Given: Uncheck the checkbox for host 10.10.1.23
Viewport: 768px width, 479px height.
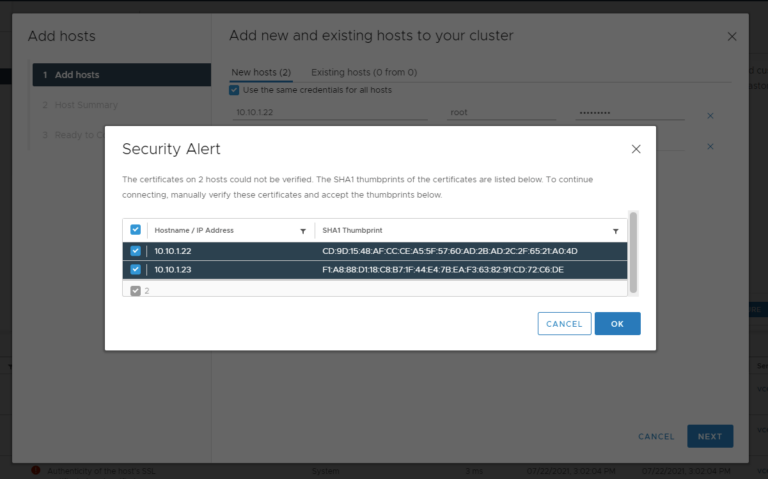Looking at the screenshot, I should point(135,269).
